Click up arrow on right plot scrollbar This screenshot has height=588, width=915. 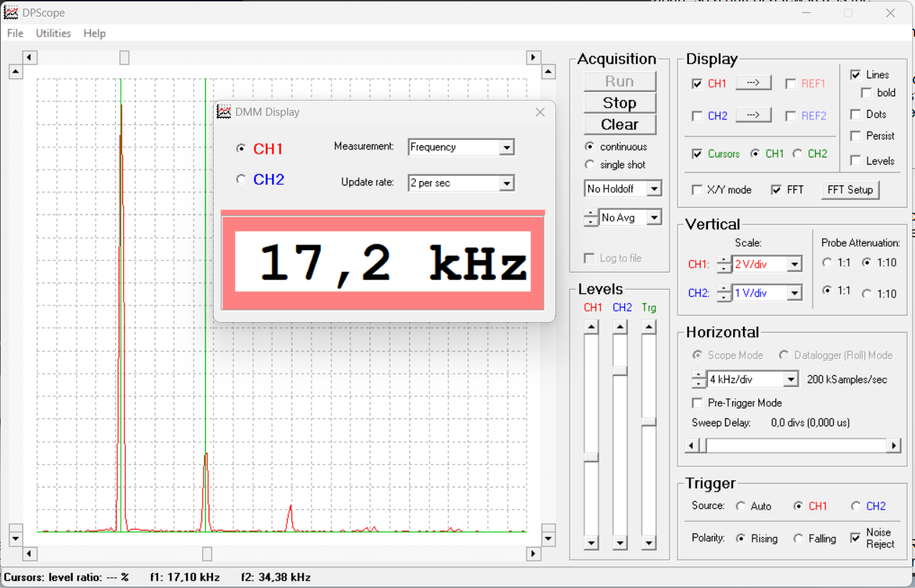pyautogui.click(x=548, y=71)
